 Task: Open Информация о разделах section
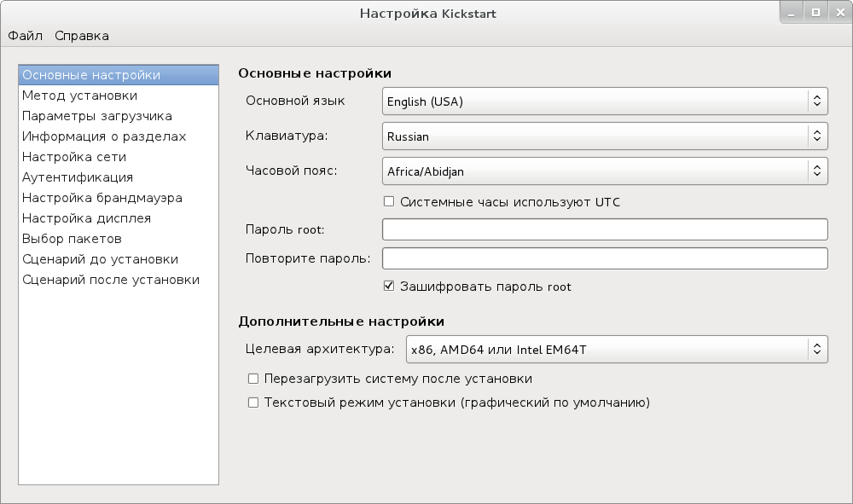(x=104, y=136)
